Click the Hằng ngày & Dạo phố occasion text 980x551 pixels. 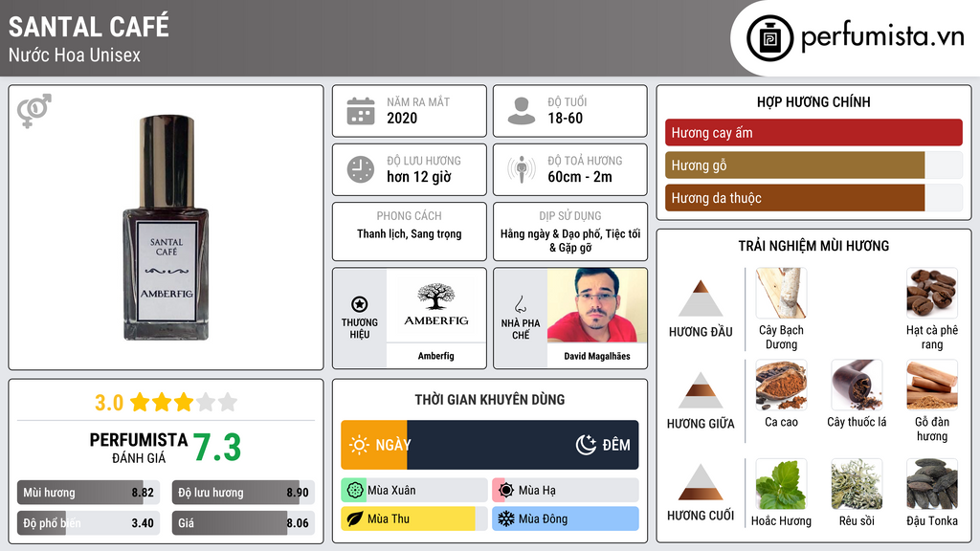570,240
